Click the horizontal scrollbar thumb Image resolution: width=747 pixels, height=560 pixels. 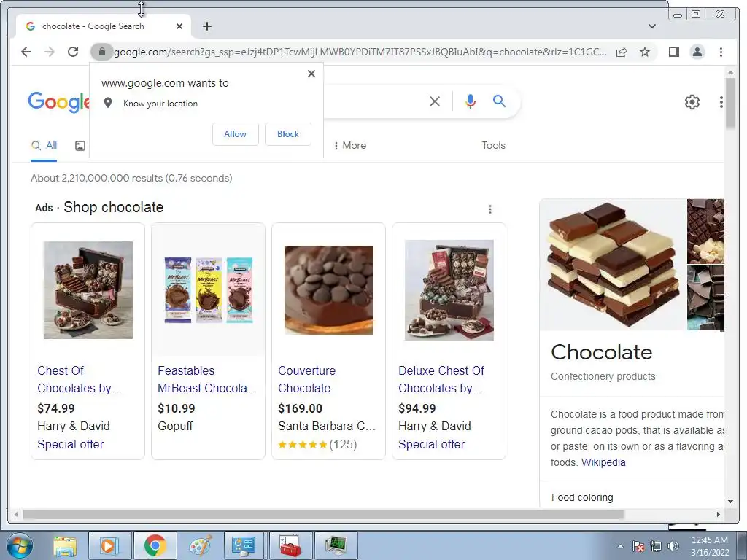tap(323, 514)
